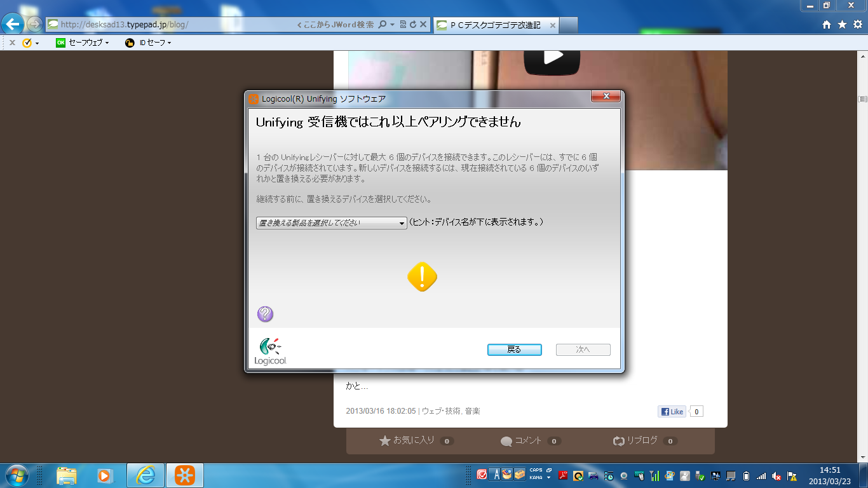
Task: Switch to the Logicool Unifying taskbar icon
Action: [185, 475]
